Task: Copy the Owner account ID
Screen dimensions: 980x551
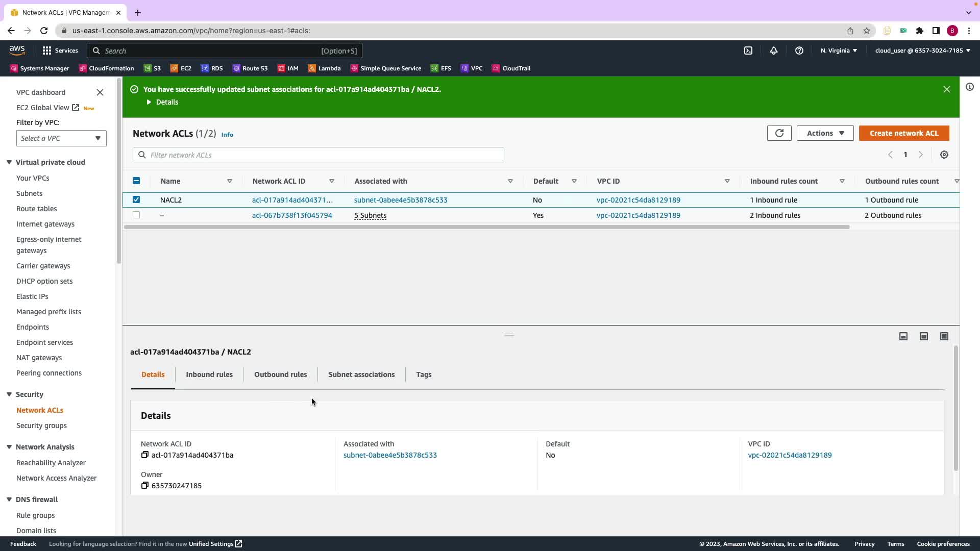Action: (145, 486)
